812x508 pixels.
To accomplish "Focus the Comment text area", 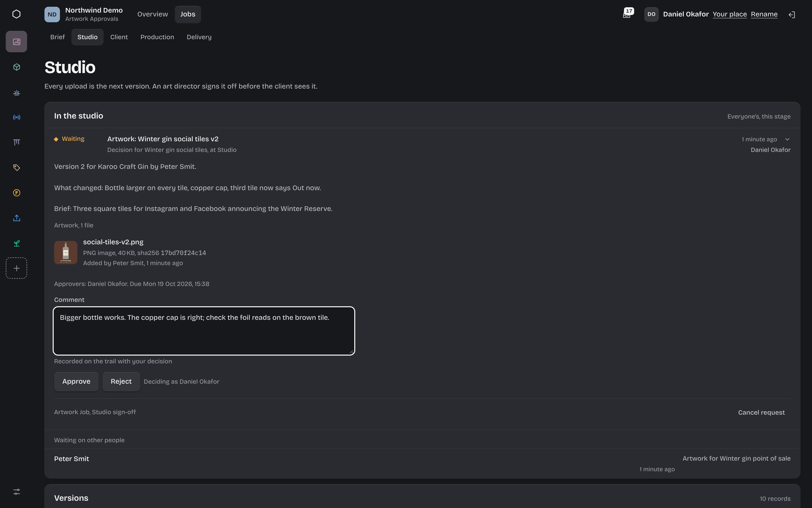I will (x=204, y=331).
